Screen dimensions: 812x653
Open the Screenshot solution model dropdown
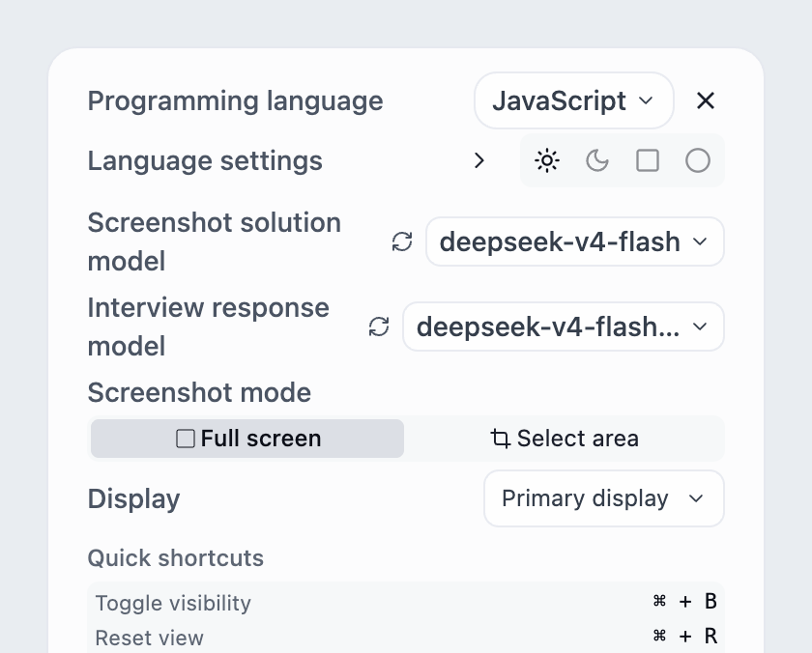(x=575, y=241)
